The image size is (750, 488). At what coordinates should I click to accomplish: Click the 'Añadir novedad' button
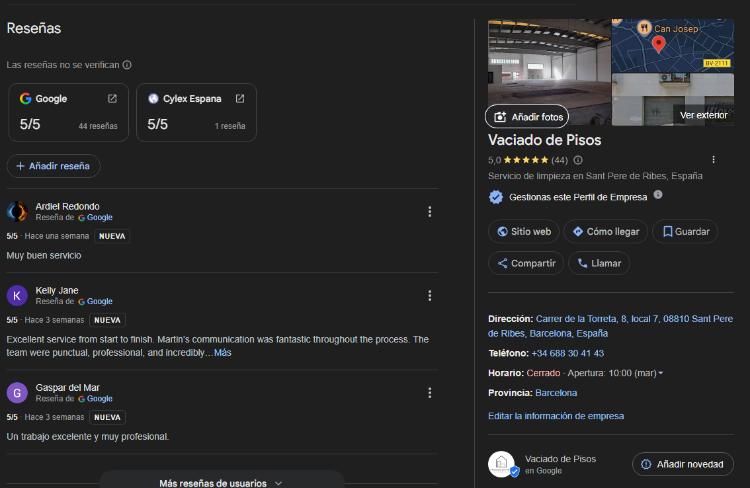tap(682, 464)
